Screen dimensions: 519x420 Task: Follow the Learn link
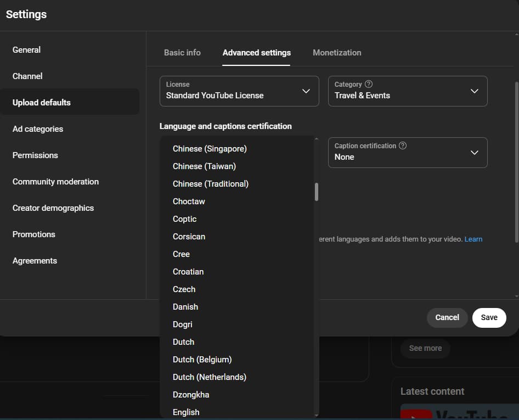point(473,239)
